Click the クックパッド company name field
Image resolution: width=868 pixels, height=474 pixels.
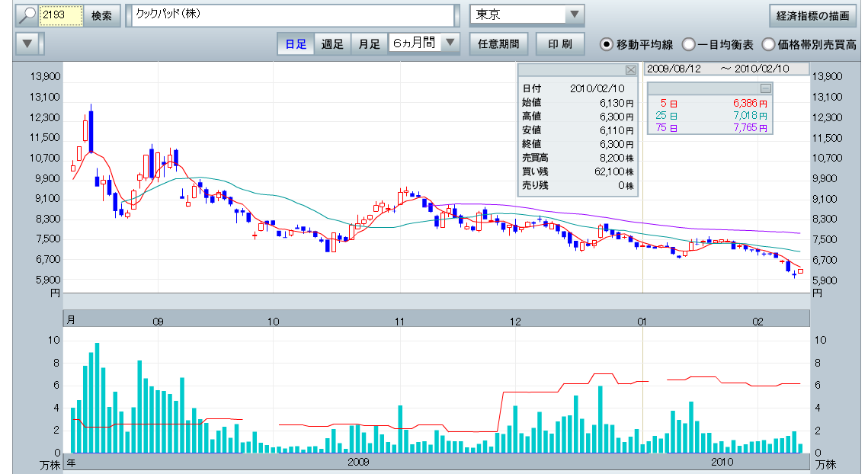[292, 15]
